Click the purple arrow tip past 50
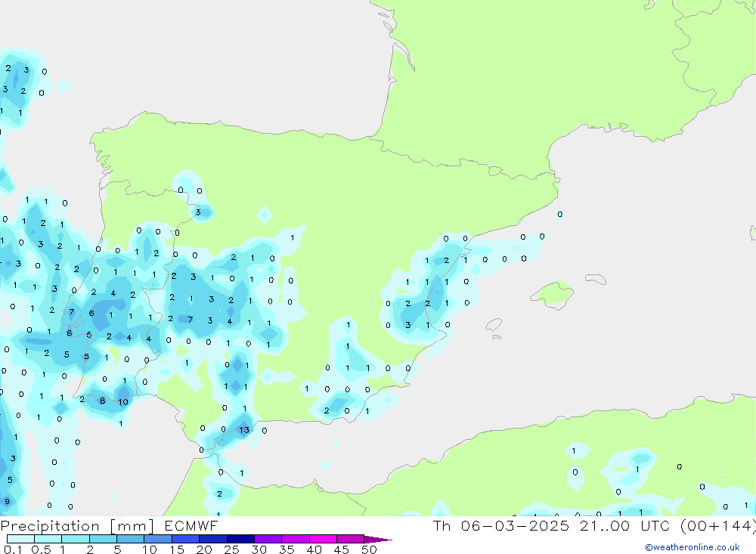 click(377, 540)
